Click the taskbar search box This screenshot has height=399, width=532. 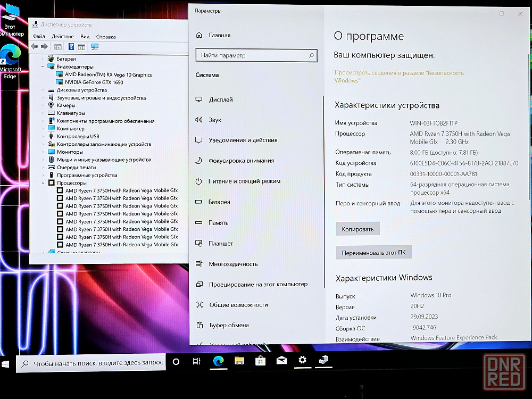pos(92,363)
